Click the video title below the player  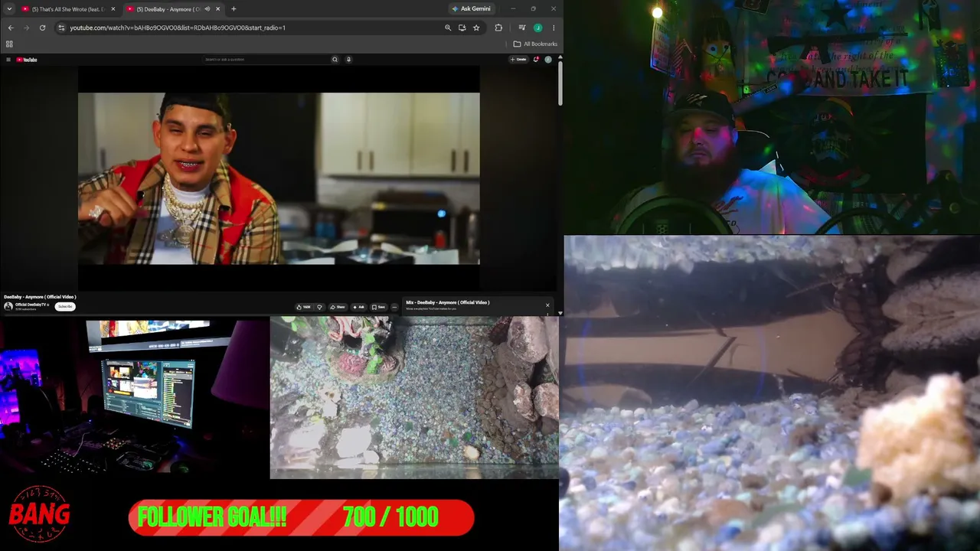(x=40, y=297)
